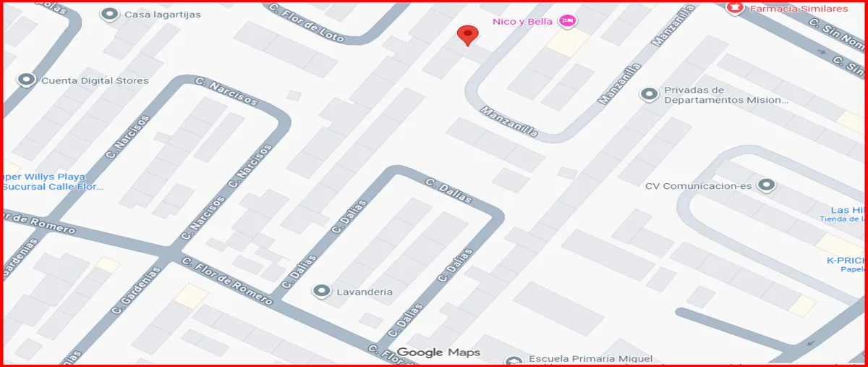Click the Farmacia Similares label text

click(x=799, y=9)
